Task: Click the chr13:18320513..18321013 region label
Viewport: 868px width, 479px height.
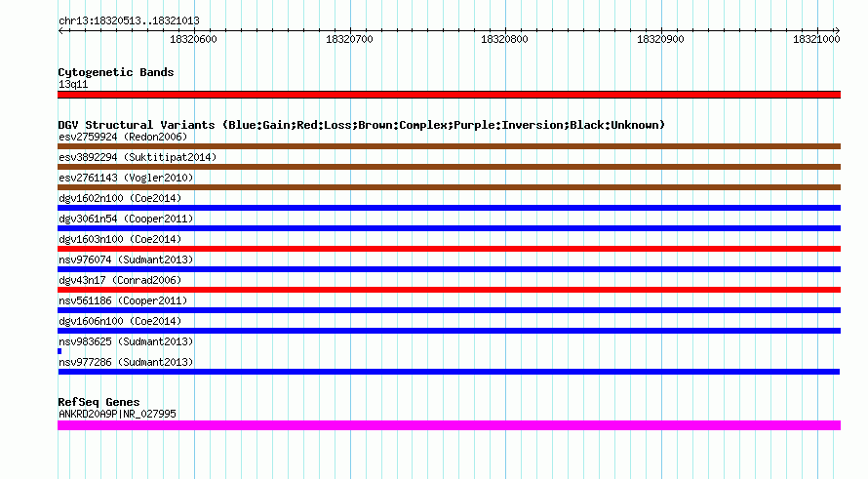Action: pos(129,21)
